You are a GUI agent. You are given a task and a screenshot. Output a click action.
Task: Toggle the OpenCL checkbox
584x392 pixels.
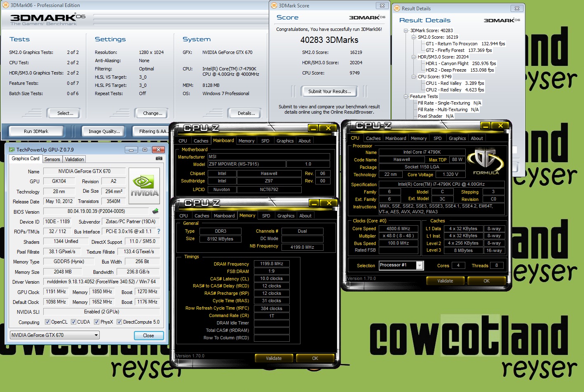[47, 322]
